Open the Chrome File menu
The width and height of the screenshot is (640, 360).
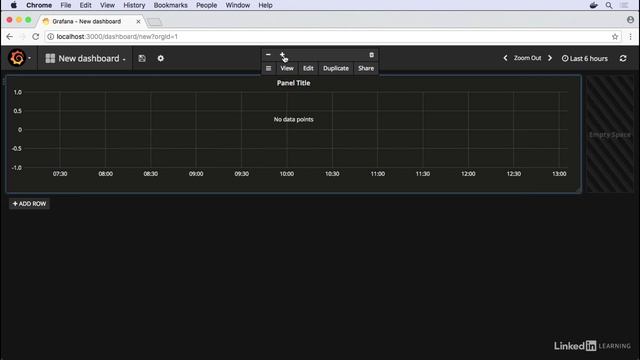(66, 5)
